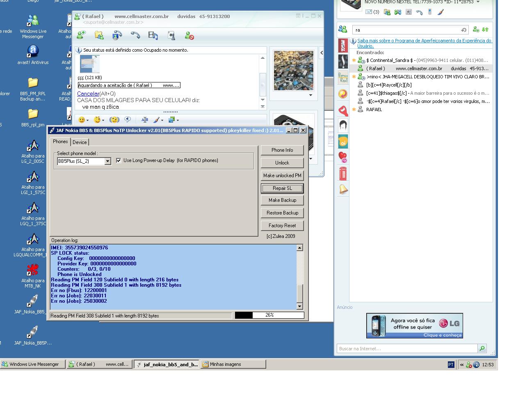The image size is (525, 420).
Task: Click Make unlocked PM button
Action: point(282,176)
